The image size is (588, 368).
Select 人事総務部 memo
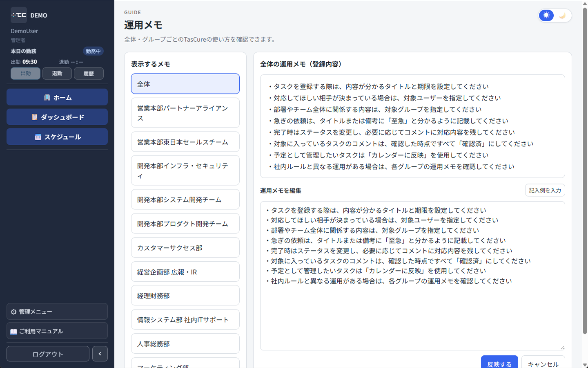[x=185, y=344]
